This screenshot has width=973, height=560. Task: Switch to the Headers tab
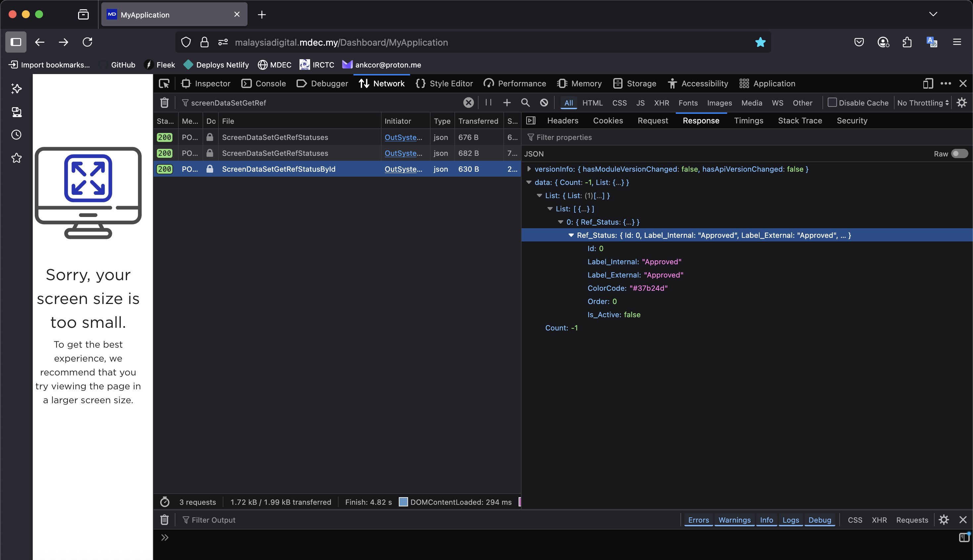pos(563,121)
